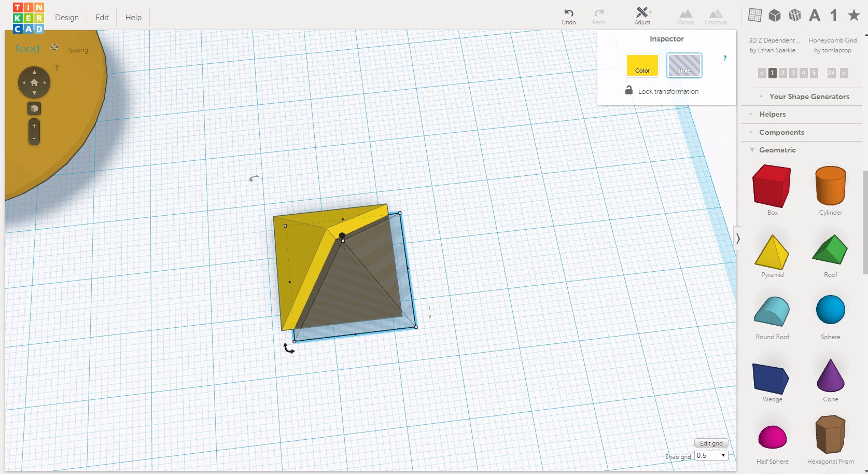Select the green Roof shape
868x474 pixels.
tap(830, 250)
